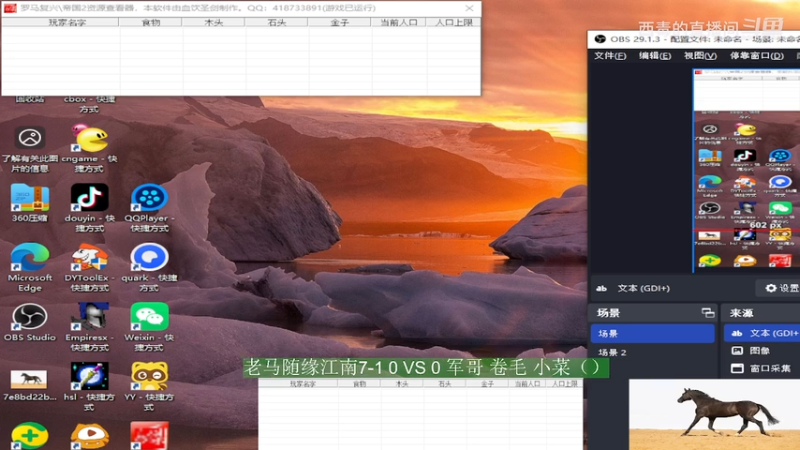Launch the YY raccoon shortcut
800x450 pixels.
[149, 377]
